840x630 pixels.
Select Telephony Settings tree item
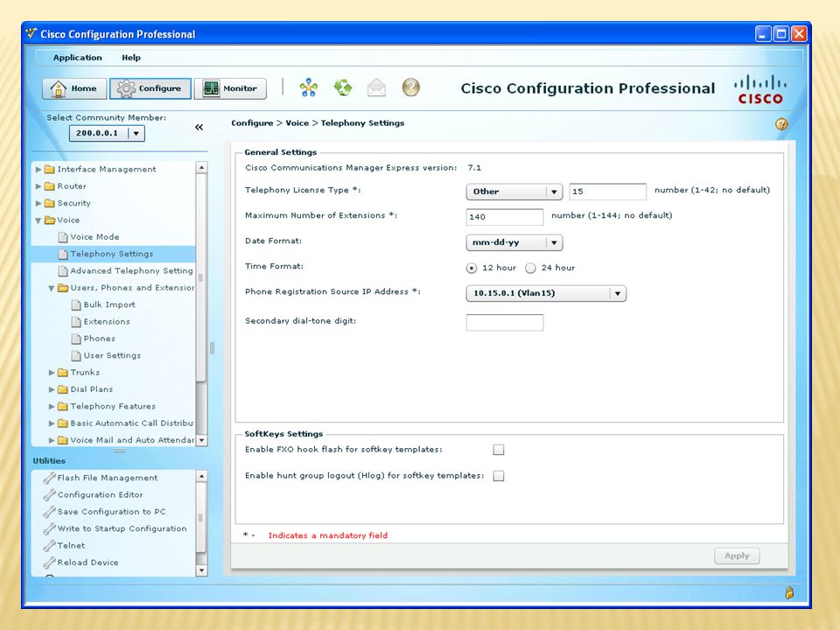click(x=111, y=254)
